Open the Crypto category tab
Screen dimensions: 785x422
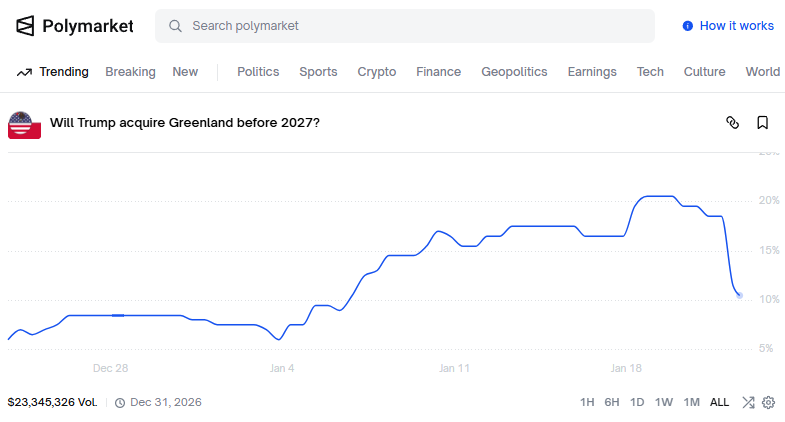[x=377, y=72]
